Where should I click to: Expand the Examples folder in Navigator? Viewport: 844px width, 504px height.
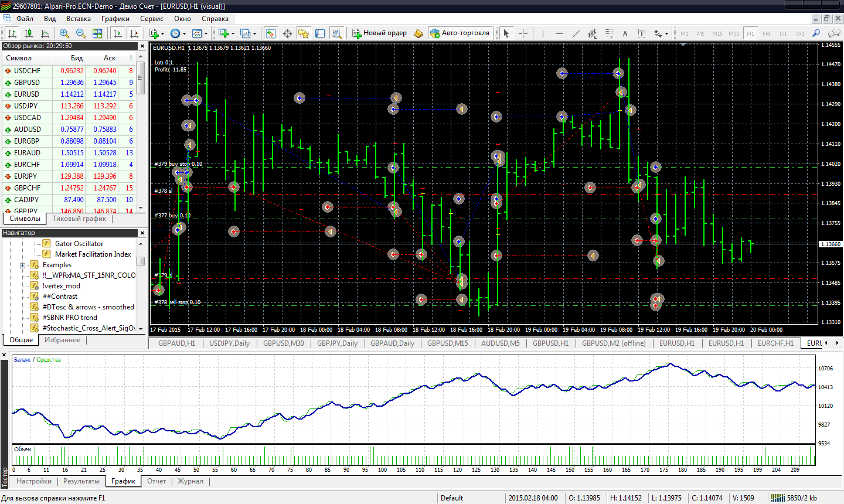coord(23,265)
